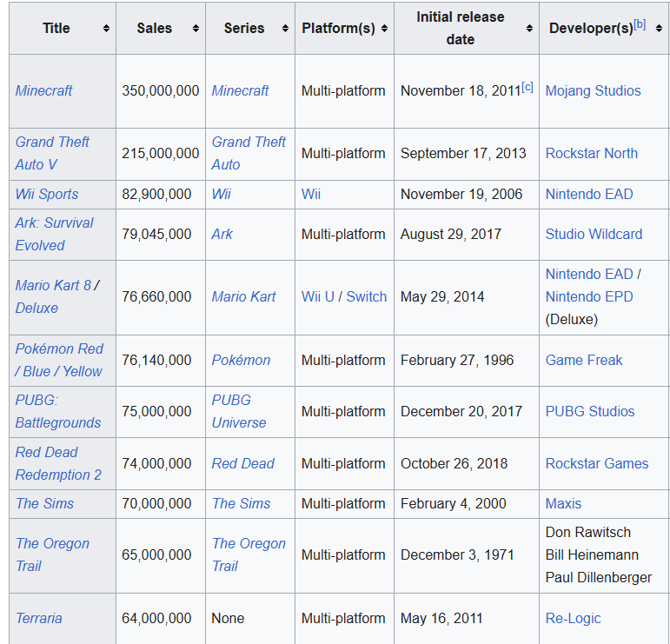The width and height of the screenshot is (670, 644).
Task: Open Mojang Studios developer link
Action: point(593,90)
